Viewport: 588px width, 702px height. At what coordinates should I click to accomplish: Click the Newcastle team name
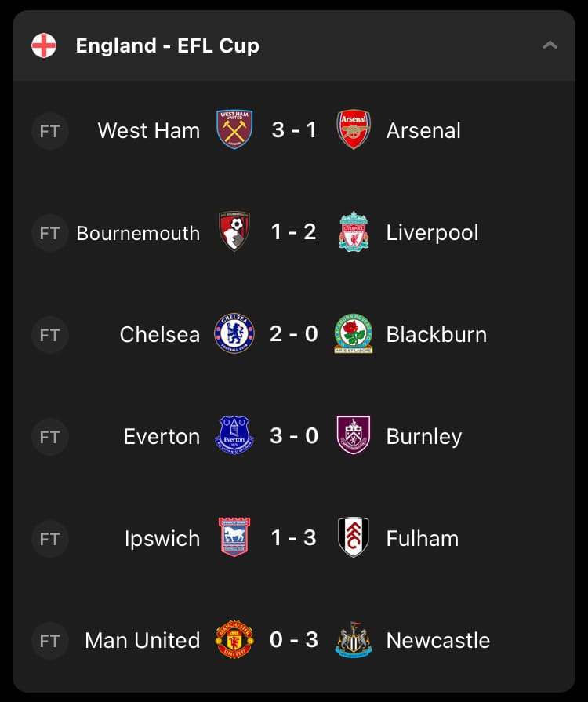pyautogui.click(x=438, y=640)
